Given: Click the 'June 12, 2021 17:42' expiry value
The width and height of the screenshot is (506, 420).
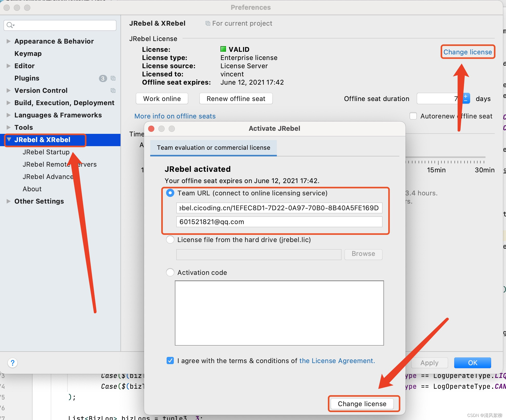Looking at the screenshot, I should point(252,82).
